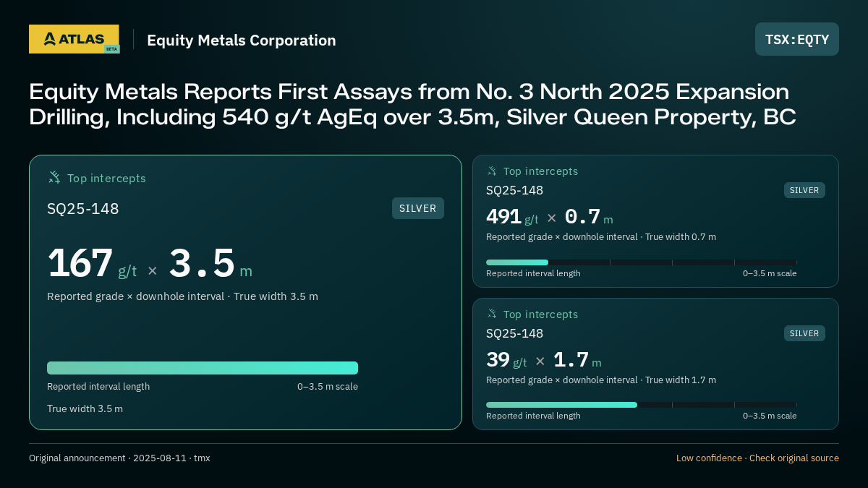Click 'Reported interval length' in the 491 g/t card
This screenshot has height=488, width=868.
coord(533,273)
